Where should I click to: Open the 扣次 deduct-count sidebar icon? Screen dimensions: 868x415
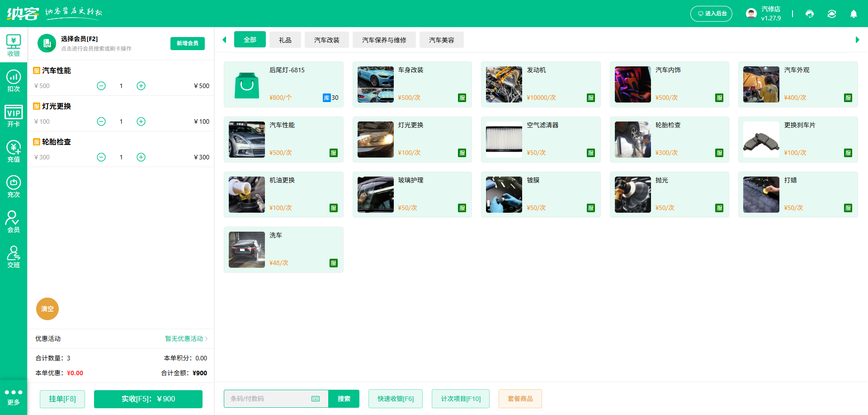click(x=14, y=81)
